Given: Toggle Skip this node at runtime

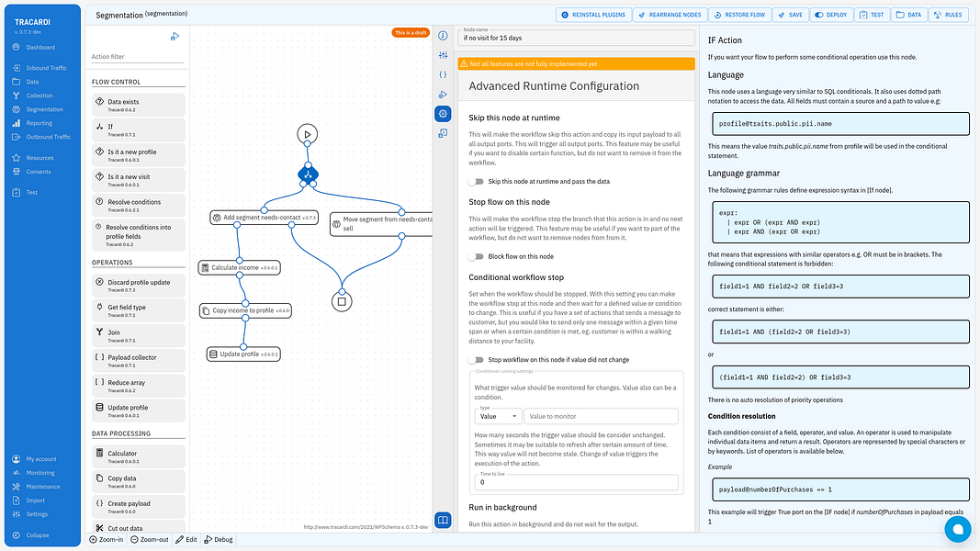Looking at the screenshot, I should (x=478, y=181).
